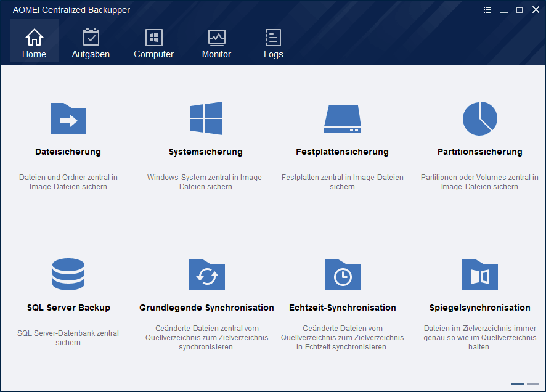The height and width of the screenshot is (392, 546).
Task: Click the Echtzeit-Synchronisation clock folder icon
Action: pyautogui.click(x=342, y=274)
